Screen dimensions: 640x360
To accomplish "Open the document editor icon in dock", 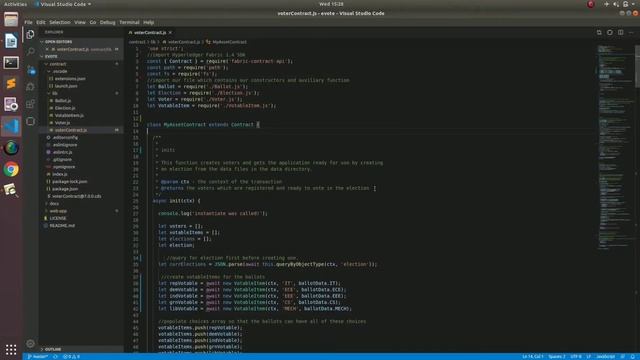I will [11, 41].
